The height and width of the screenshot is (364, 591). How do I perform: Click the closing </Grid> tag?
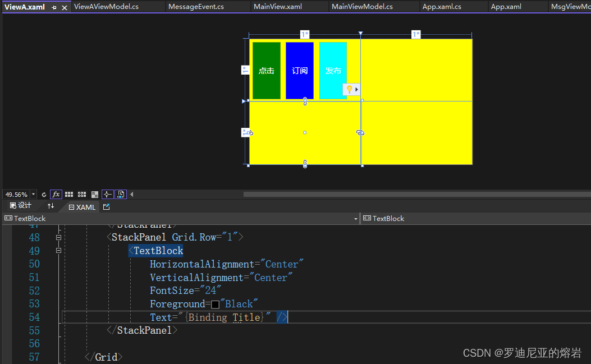(104, 357)
